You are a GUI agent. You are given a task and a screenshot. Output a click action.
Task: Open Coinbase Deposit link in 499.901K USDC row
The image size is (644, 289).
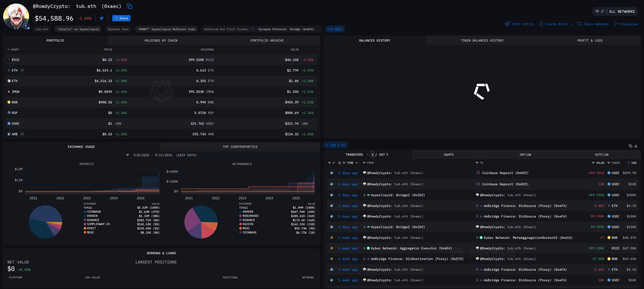pyautogui.click(x=505, y=173)
